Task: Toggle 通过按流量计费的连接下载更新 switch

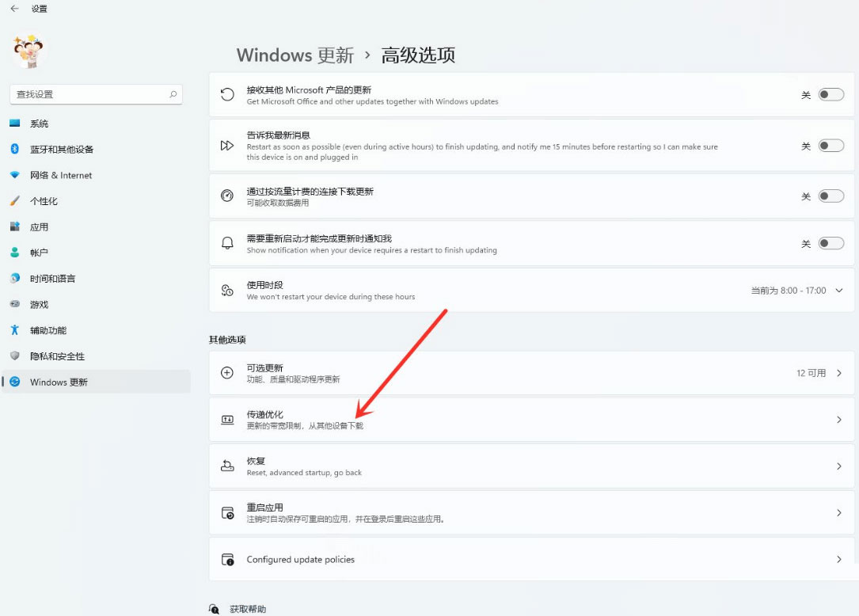Action: (x=830, y=196)
